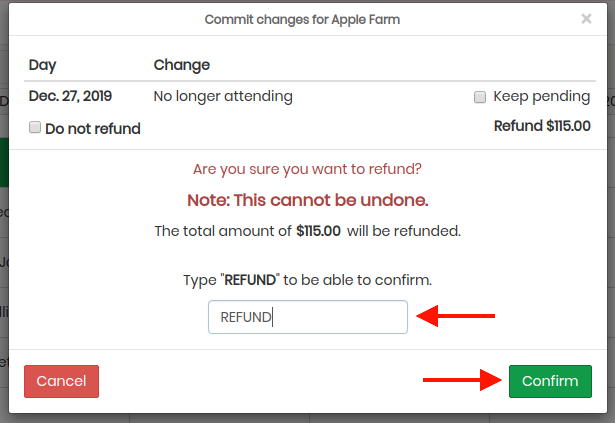Click the dialog title Commit changes for Apple Farm
615x423 pixels.
point(302,20)
